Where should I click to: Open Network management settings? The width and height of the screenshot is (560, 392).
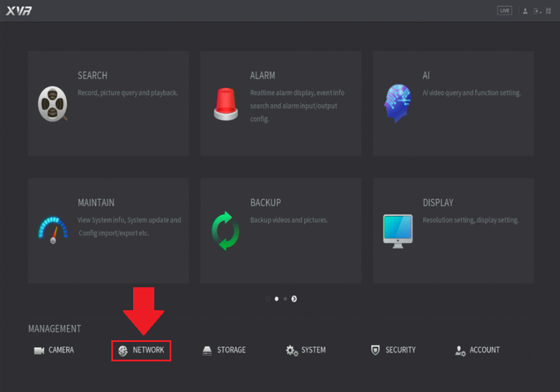pyautogui.click(x=141, y=351)
